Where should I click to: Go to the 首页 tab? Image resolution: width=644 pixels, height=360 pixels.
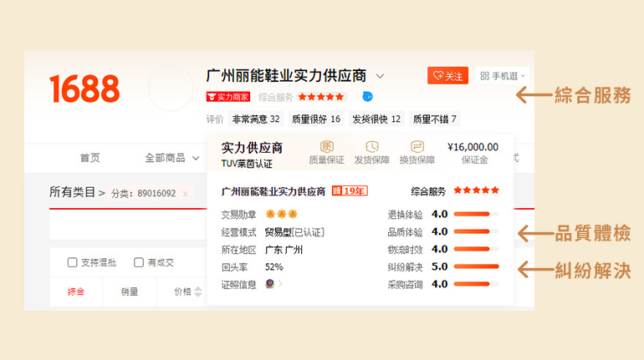point(89,157)
